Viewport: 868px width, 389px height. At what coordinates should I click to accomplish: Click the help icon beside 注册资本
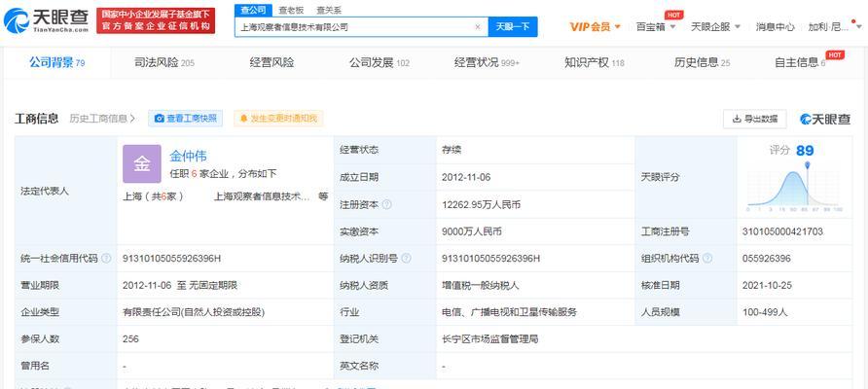(x=387, y=205)
